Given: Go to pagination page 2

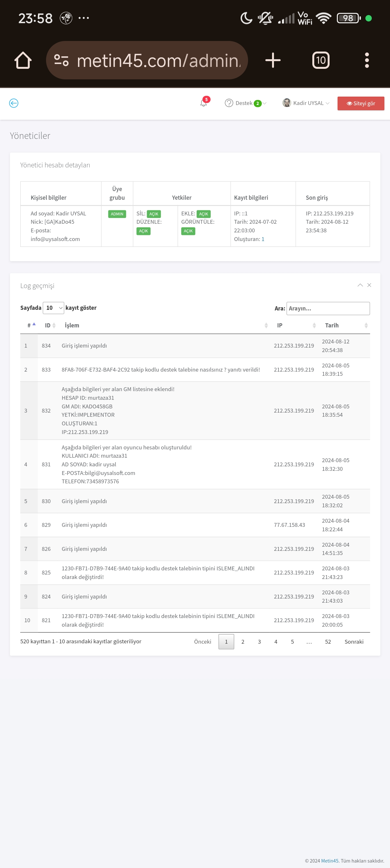Looking at the screenshot, I should [243, 642].
